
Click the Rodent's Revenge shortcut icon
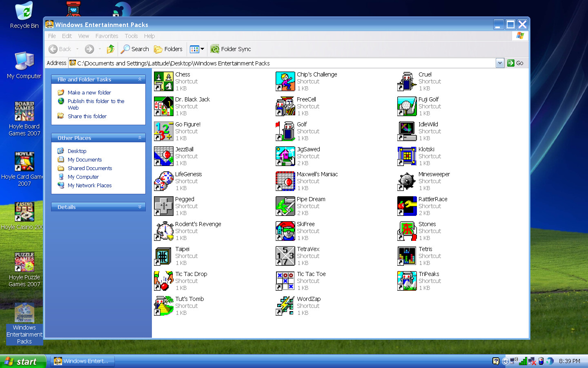(164, 231)
